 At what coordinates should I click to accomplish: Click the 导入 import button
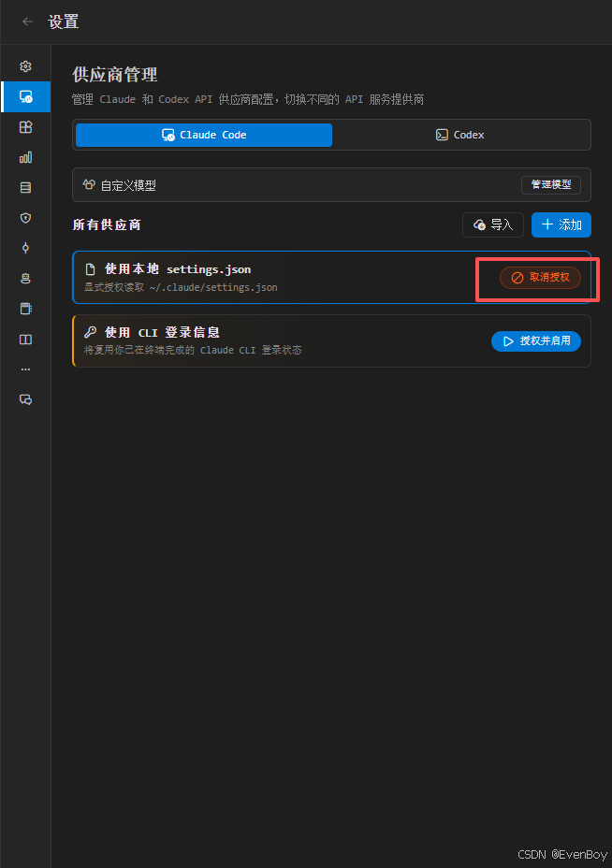point(492,224)
